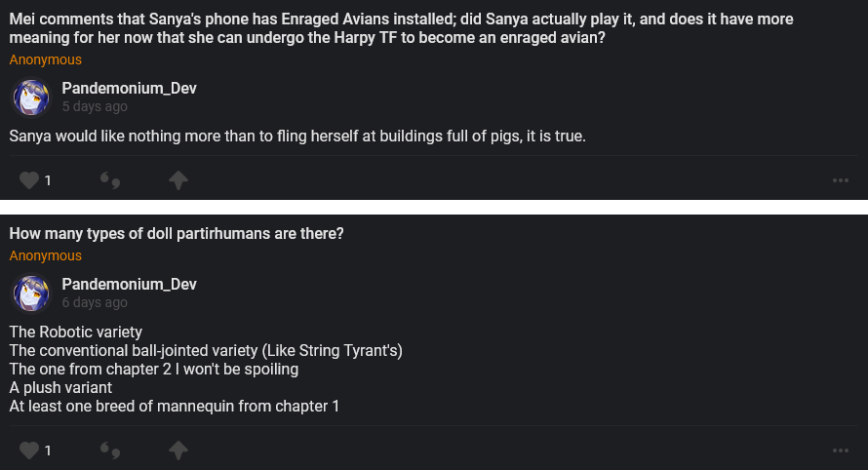The width and height of the screenshot is (868, 470).
Task: Like the Enraged Avians answer with the heart
Action: coord(29,180)
